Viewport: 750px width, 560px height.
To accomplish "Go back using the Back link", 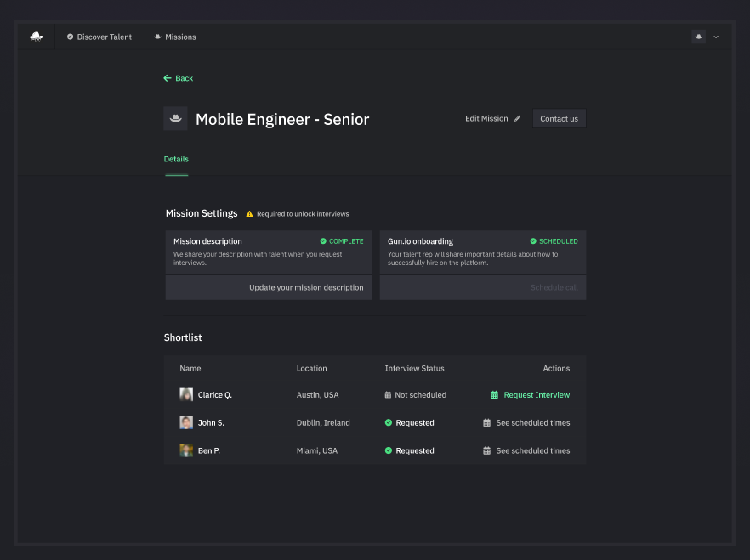I will [179, 78].
